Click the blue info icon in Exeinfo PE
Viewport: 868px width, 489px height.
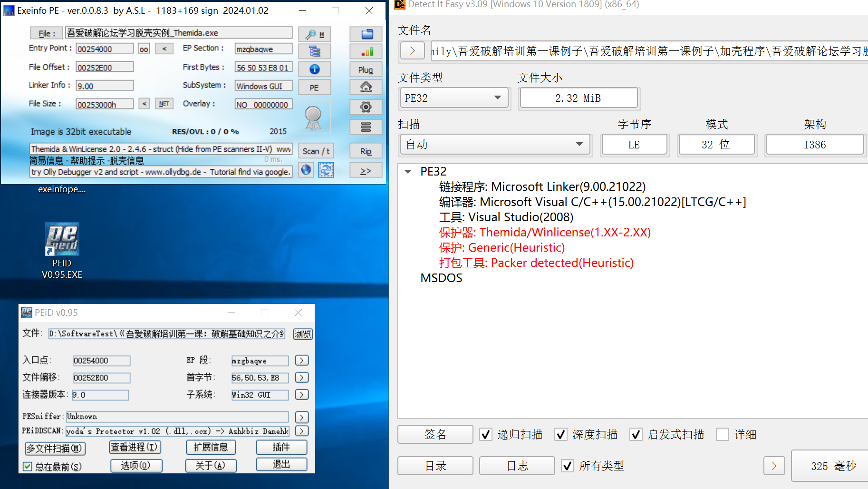pos(314,69)
